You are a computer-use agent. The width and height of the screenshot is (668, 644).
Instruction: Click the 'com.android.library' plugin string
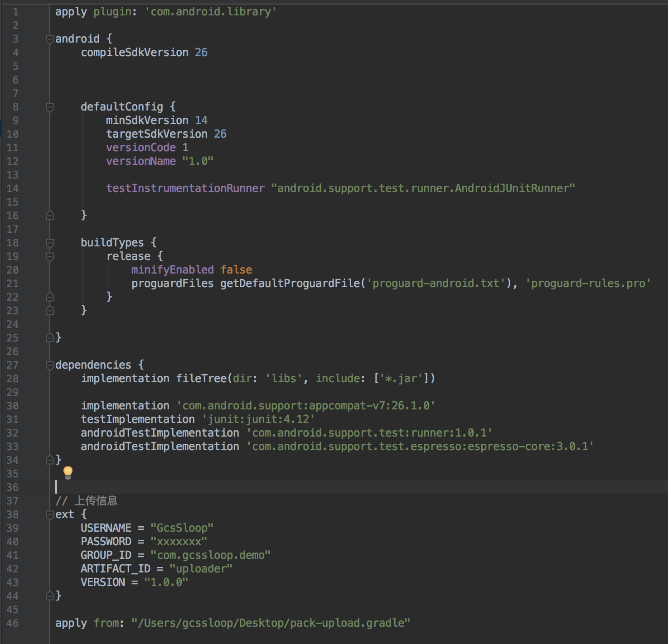click(x=211, y=12)
